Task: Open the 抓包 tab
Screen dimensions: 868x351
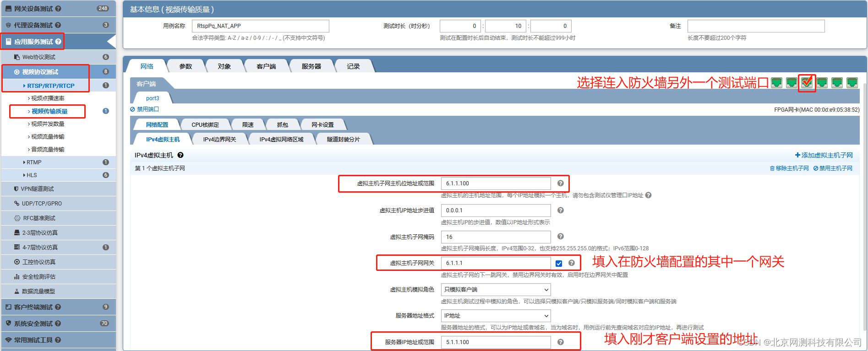Action: point(283,124)
